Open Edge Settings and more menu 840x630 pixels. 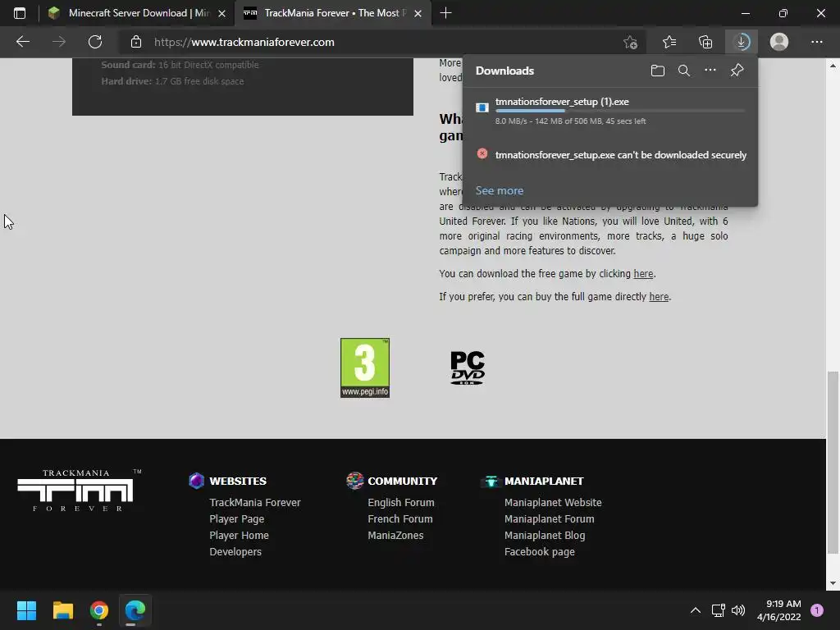pos(816,42)
